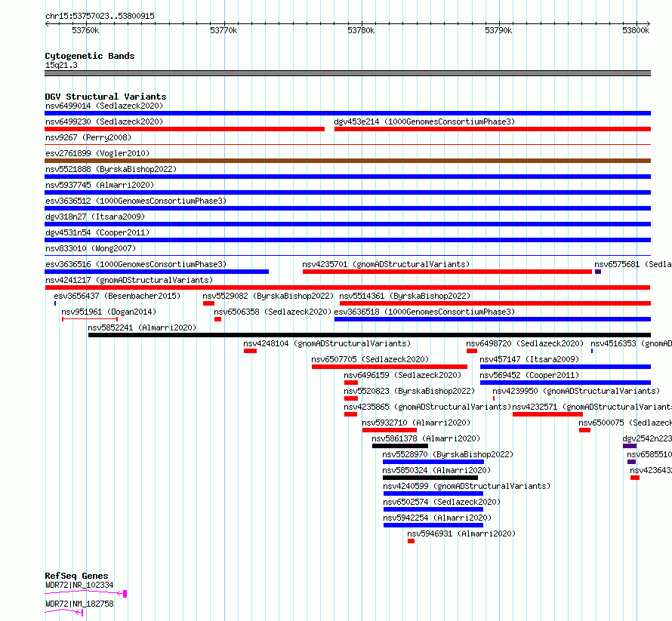672x621 pixels.
Task: Select the brown bar under esv2761899
Action: pyautogui.click(x=347, y=161)
